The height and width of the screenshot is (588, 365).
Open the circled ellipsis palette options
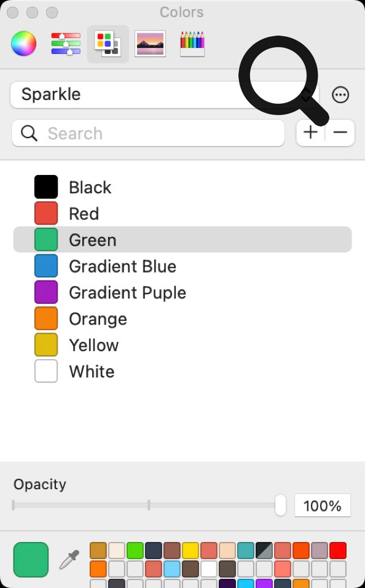(340, 95)
